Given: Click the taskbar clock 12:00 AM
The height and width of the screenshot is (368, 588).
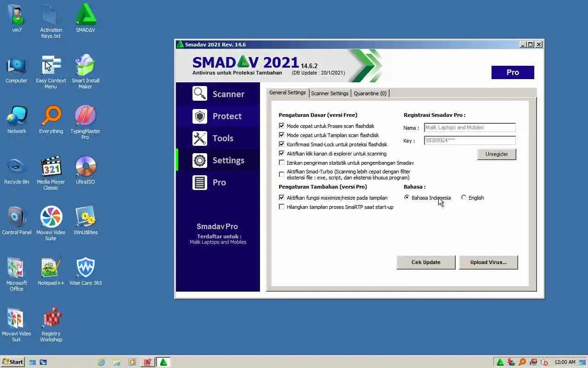Looking at the screenshot, I should coord(565,362).
